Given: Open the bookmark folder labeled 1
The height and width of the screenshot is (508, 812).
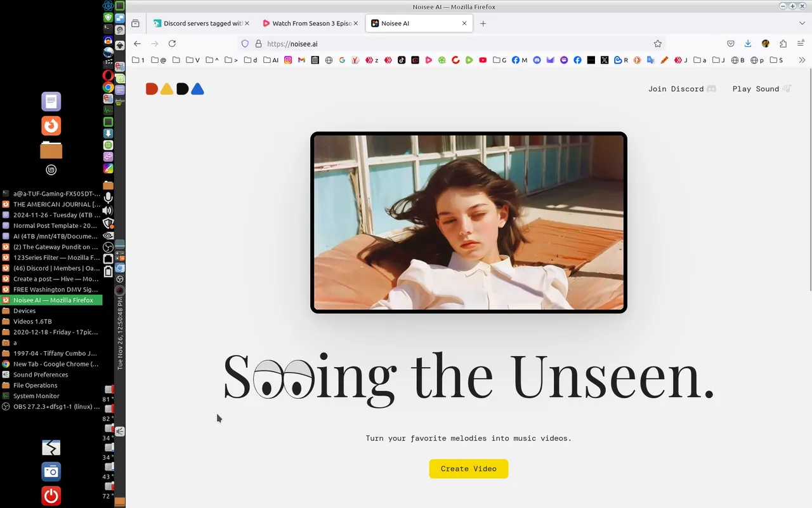Looking at the screenshot, I should point(138,60).
